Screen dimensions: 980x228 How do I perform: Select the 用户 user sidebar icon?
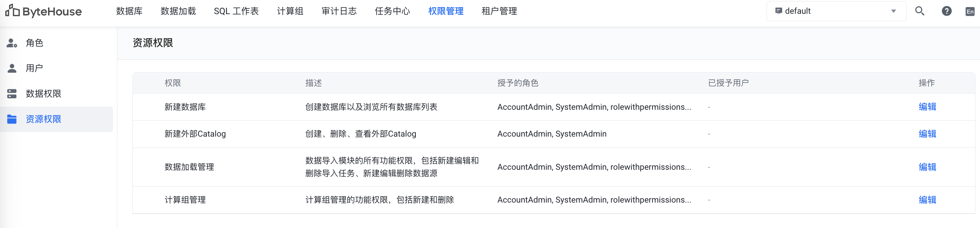12,68
